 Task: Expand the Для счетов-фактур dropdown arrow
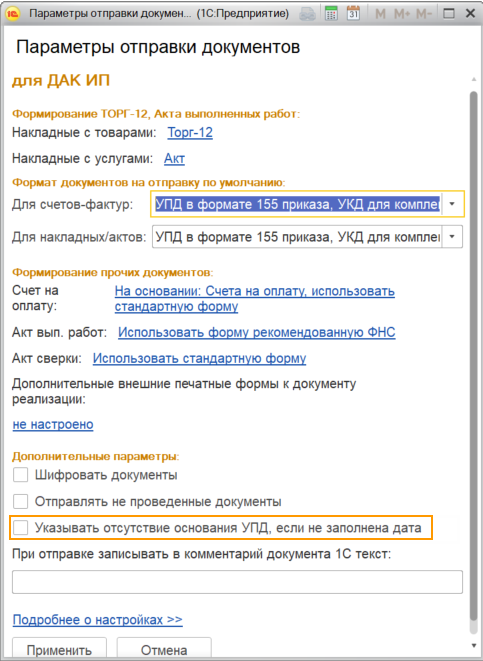[452, 204]
